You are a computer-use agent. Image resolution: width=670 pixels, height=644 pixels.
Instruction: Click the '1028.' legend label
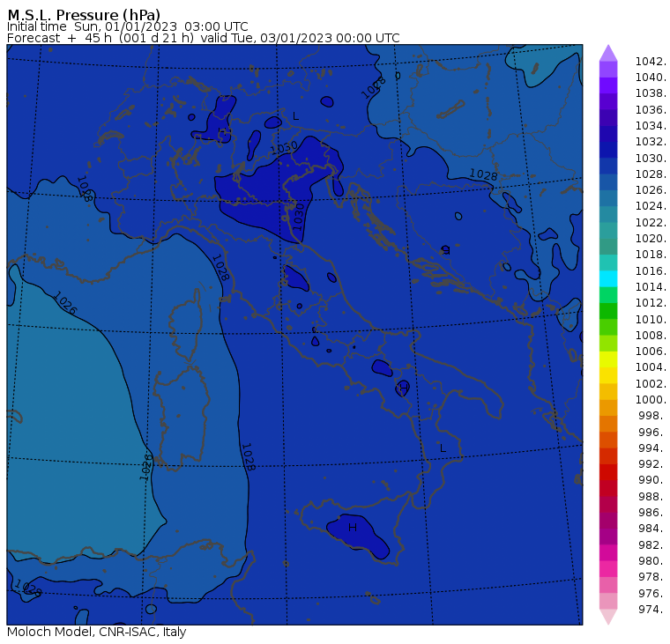coord(651,174)
